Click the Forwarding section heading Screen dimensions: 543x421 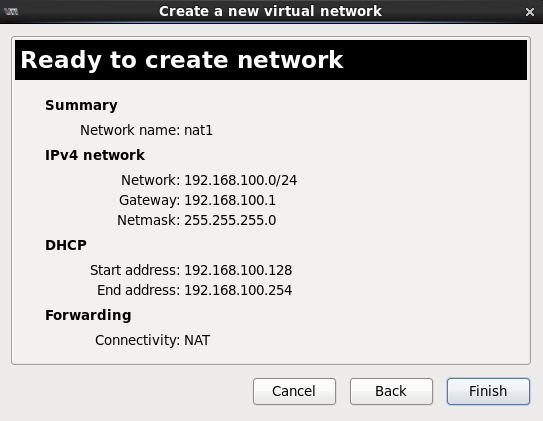(88, 315)
